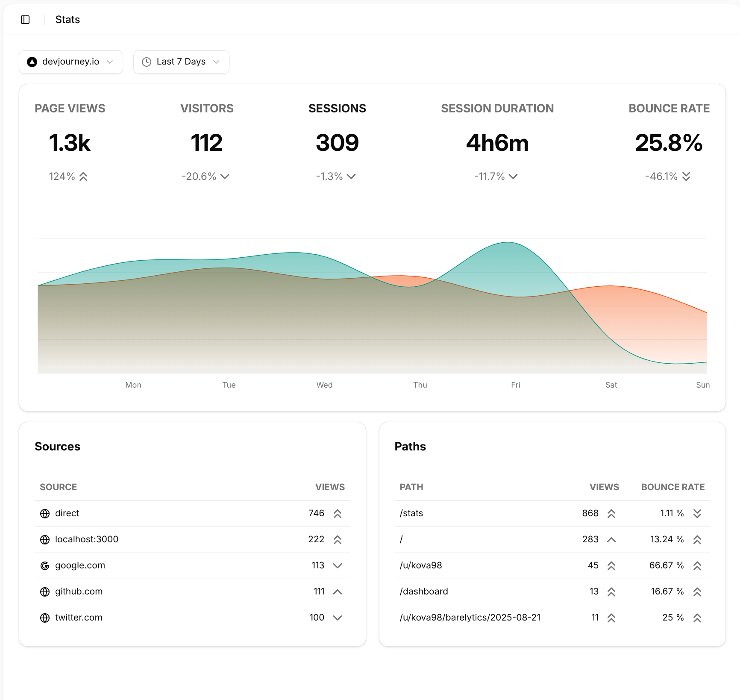The image size is (740, 700).
Task: Select the Page Views metric tab
Action: pos(70,109)
